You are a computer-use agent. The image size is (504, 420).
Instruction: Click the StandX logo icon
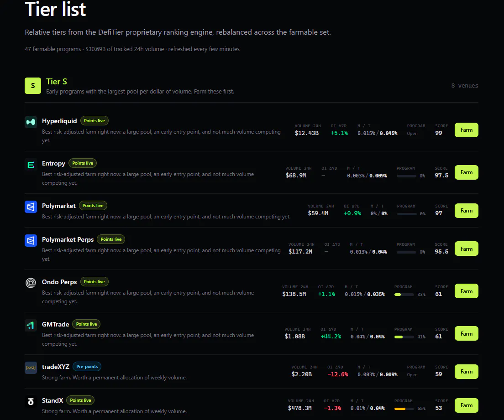coord(31,402)
